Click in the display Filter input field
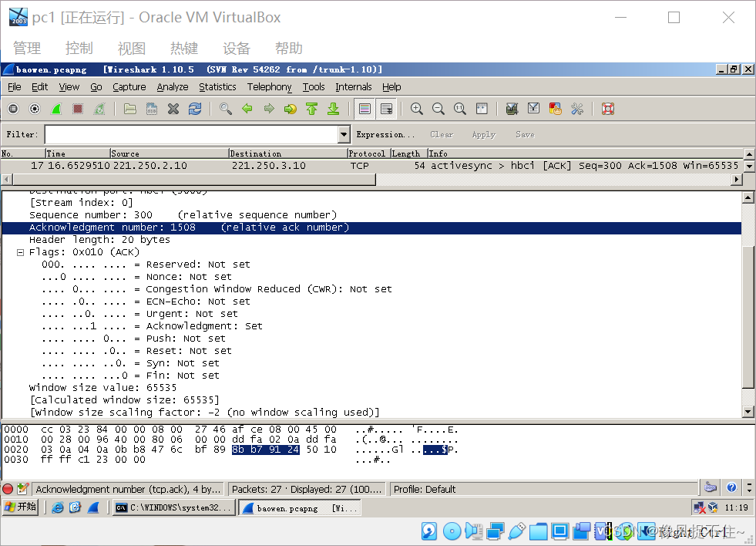This screenshot has height=546, width=756. [x=191, y=134]
